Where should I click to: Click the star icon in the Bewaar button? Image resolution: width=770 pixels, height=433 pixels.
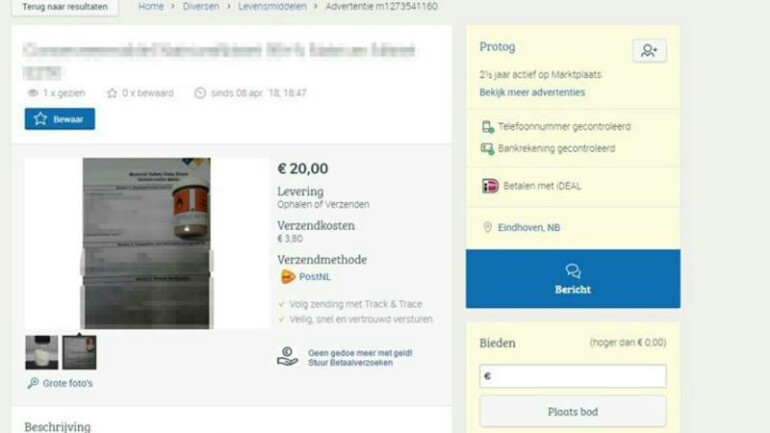click(40, 119)
